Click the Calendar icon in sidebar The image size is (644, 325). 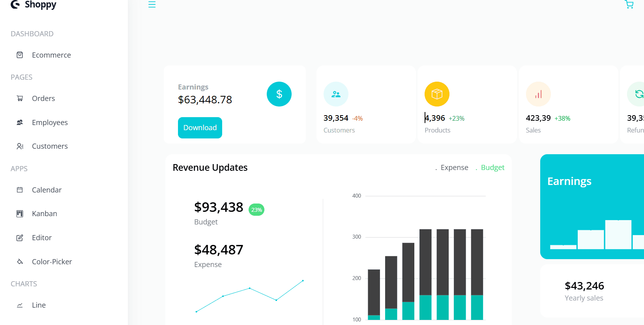20,190
